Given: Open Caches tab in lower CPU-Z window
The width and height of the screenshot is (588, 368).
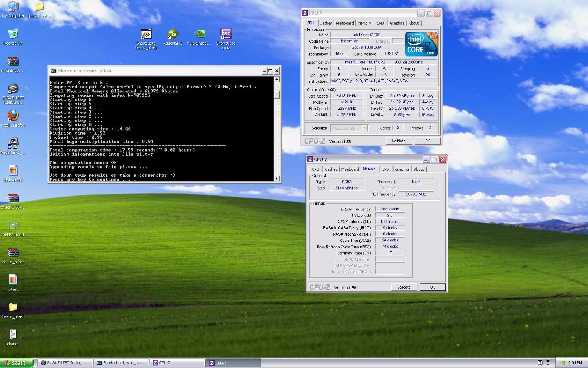Looking at the screenshot, I should point(331,169).
